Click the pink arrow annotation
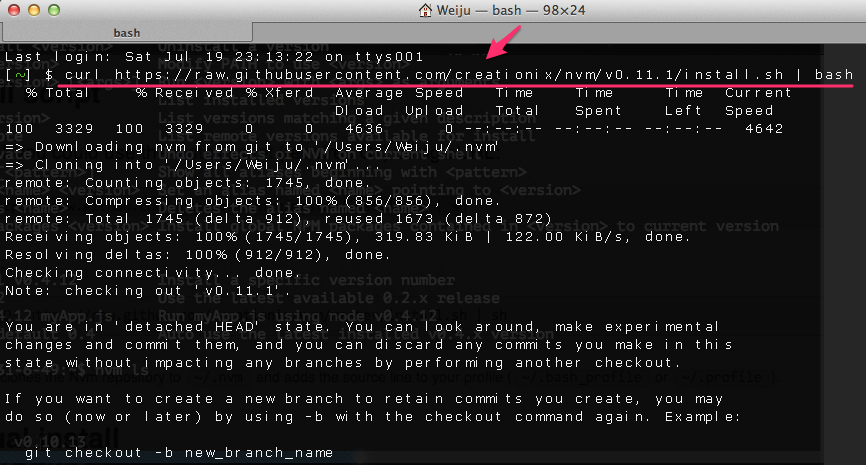The height and width of the screenshot is (465, 866). coord(505,47)
